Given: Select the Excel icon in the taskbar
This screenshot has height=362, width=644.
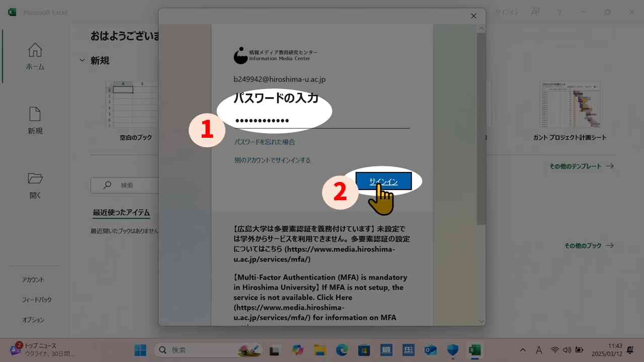Looking at the screenshot, I should pos(475,350).
